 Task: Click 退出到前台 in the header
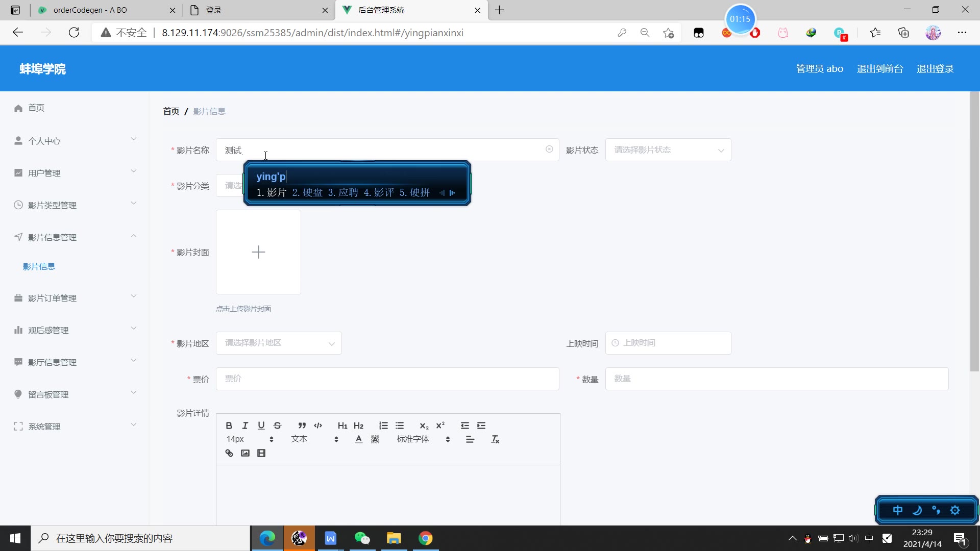879,69
